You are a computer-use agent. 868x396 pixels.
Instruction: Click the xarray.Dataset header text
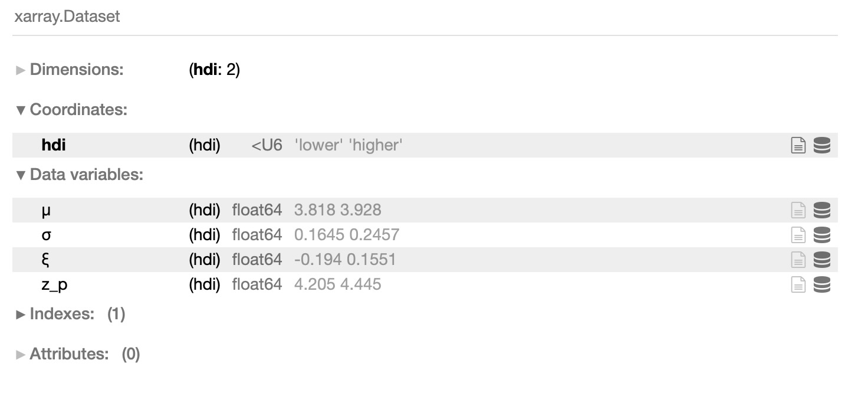67,17
